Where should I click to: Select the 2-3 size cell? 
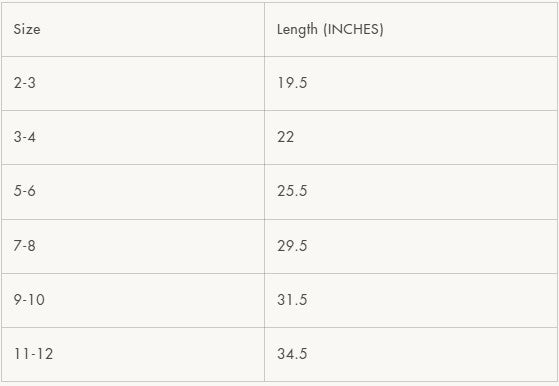point(133,83)
